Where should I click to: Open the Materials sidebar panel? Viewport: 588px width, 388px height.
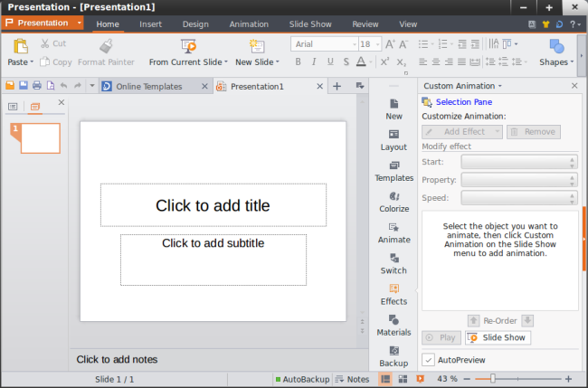click(x=394, y=326)
